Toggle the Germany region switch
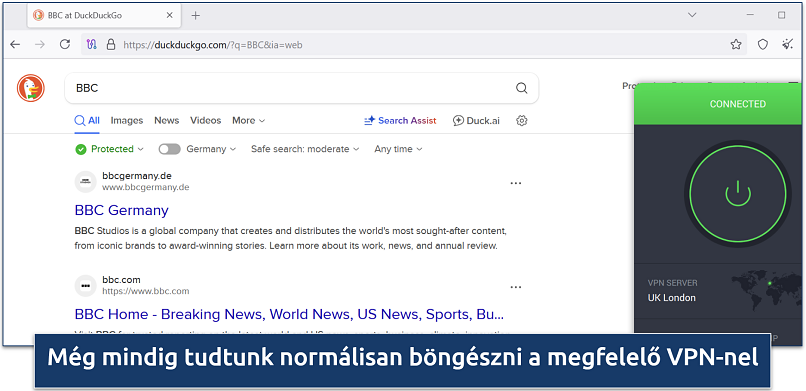The width and height of the screenshot is (806, 391). tap(170, 149)
